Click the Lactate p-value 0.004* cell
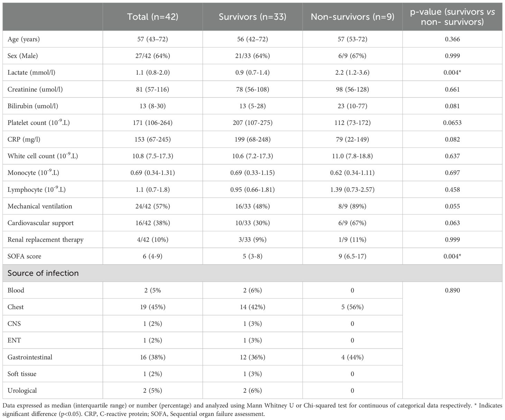505x420 pixels. tap(452, 73)
